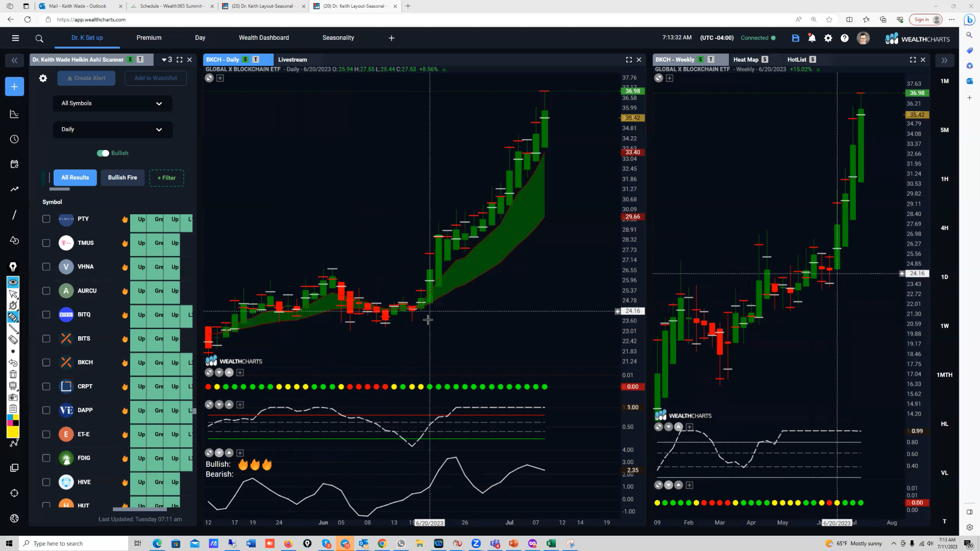Open scanner settings gear
Image resolution: width=980 pixels, height=551 pixels.
point(43,78)
